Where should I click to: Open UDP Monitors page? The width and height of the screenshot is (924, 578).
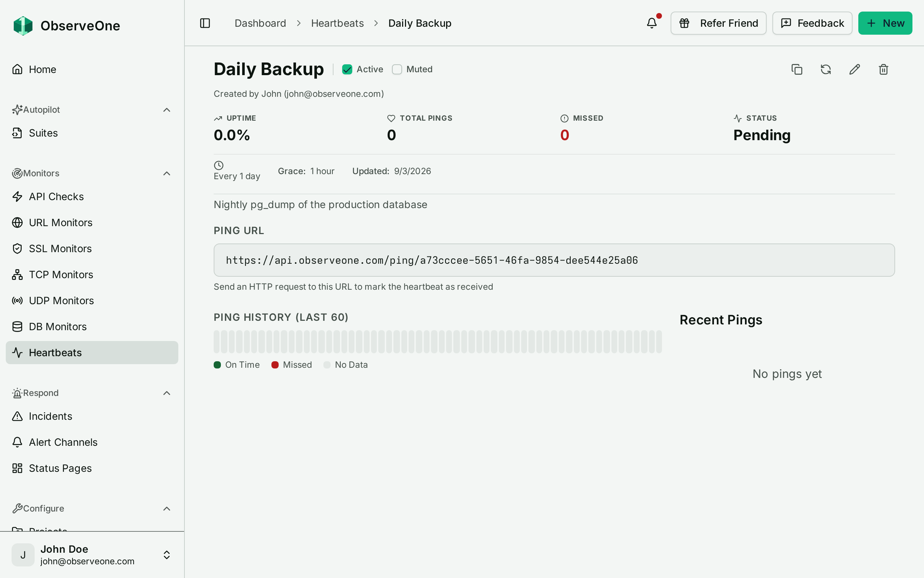click(x=92, y=301)
